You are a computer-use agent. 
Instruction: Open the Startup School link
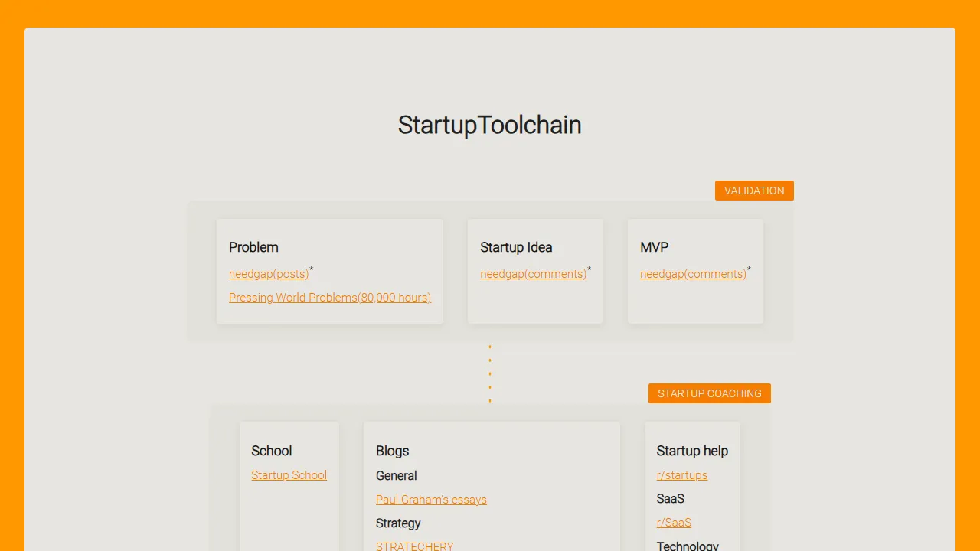289,474
